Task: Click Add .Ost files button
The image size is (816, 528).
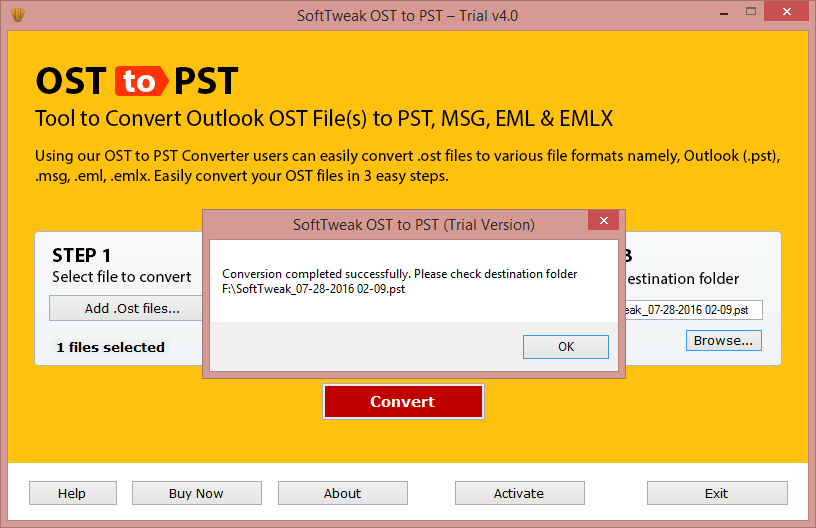Action: [126, 308]
